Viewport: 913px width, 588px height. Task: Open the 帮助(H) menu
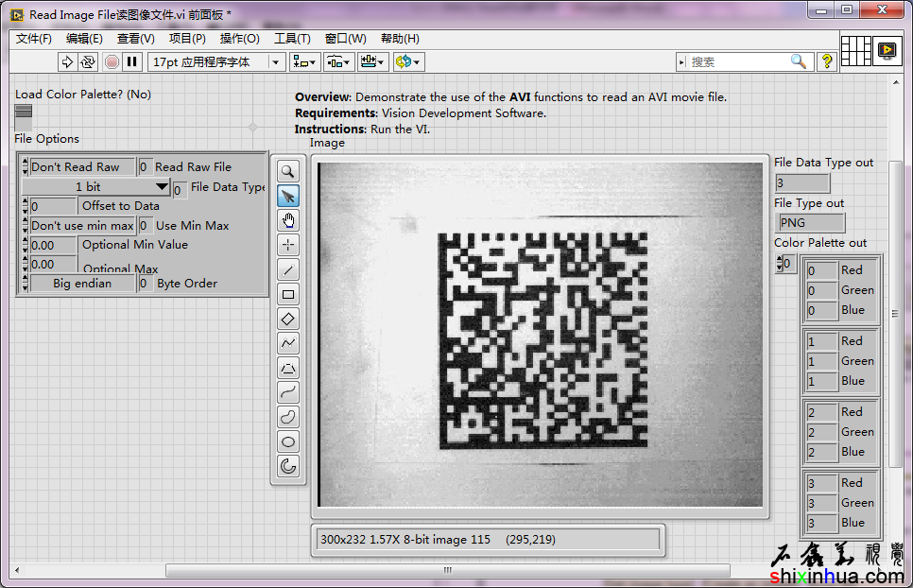(400, 39)
